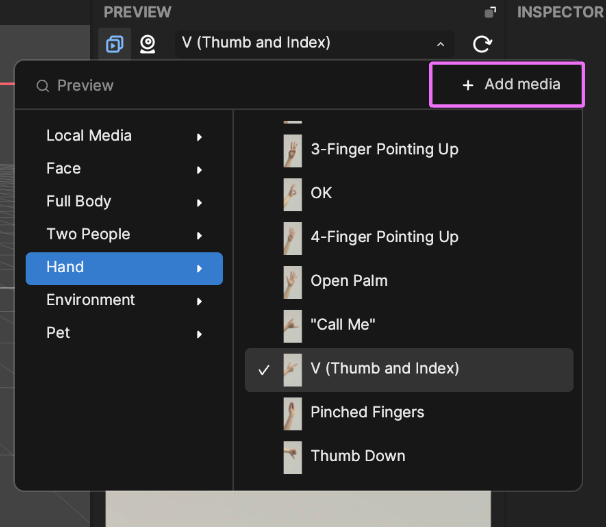606x527 pixels.
Task: Select the media preview mode icon
Action: pyautogui.click(x=114, y=44)
